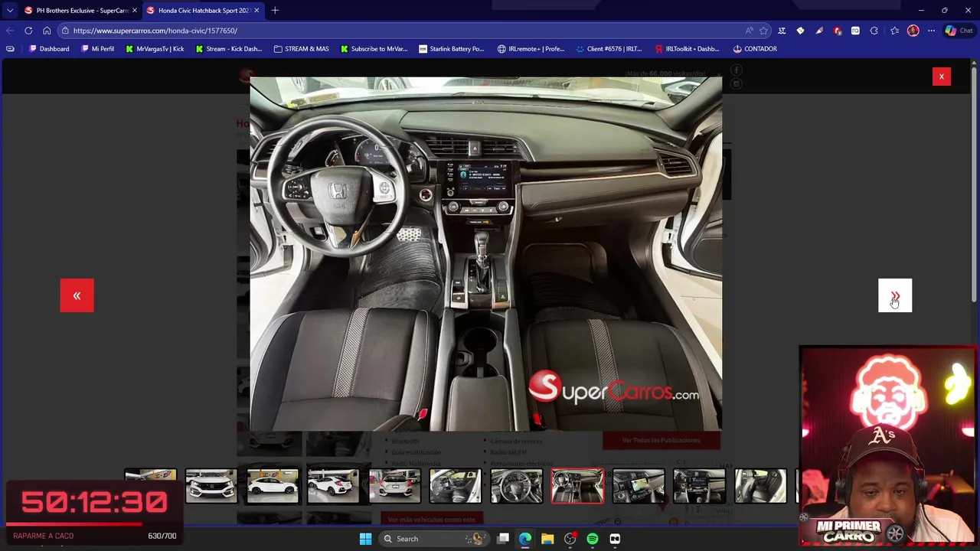Image resolution: width=980 pixels, height=551 pixels.
Task: Select the white car front view thumbnail
Action: click(x=211, y=486)
